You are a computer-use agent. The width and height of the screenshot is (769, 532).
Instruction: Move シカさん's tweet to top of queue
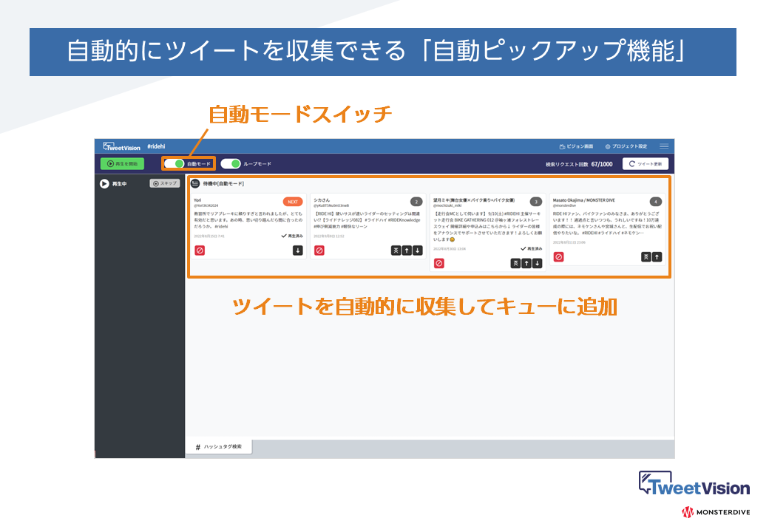tap(397, 250)
